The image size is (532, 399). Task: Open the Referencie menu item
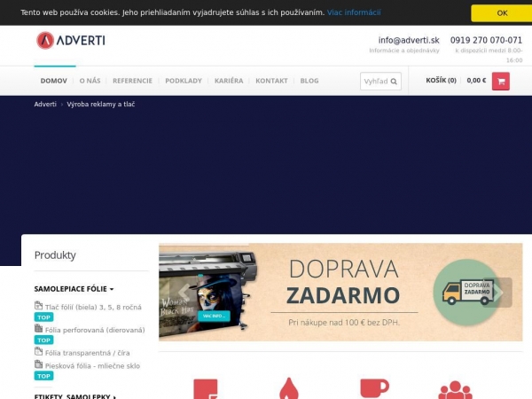132,81
